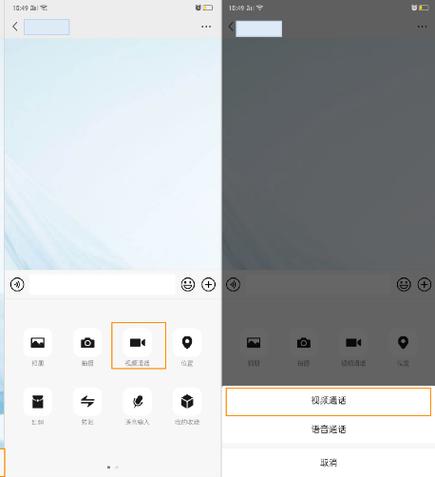Open three-dot chat menu in left screen
Screen dimensions: 435x477
pyautogui.click(x=206, y=27)
